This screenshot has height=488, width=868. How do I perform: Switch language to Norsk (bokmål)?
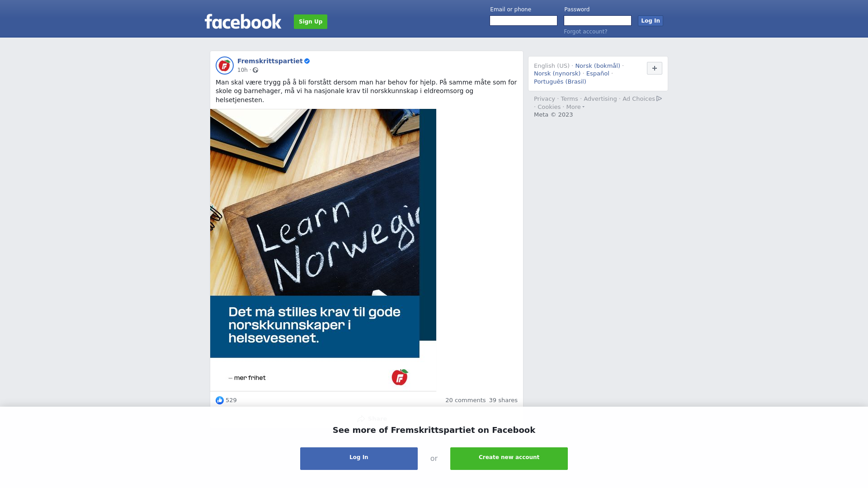(x=598, y=66)
